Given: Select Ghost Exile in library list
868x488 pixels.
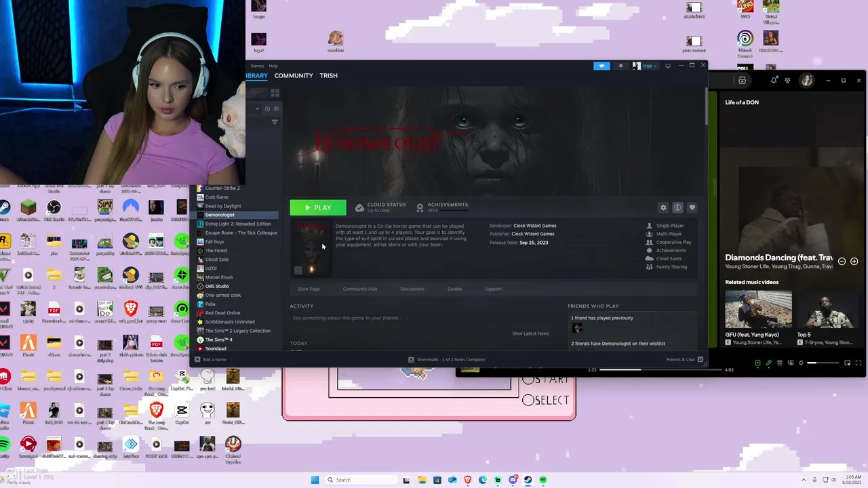Looking at the screenshot, I should pyautogui.click(x=236, y=260).
